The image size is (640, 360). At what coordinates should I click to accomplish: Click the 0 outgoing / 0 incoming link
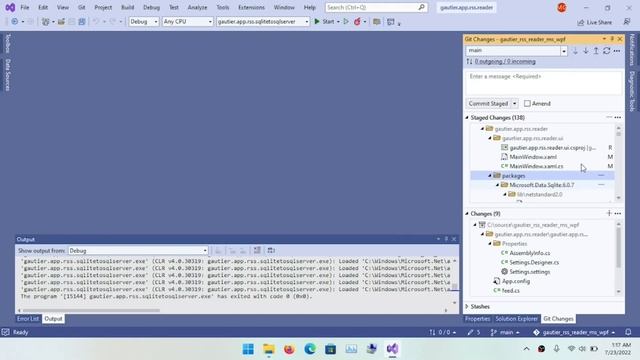505,62
